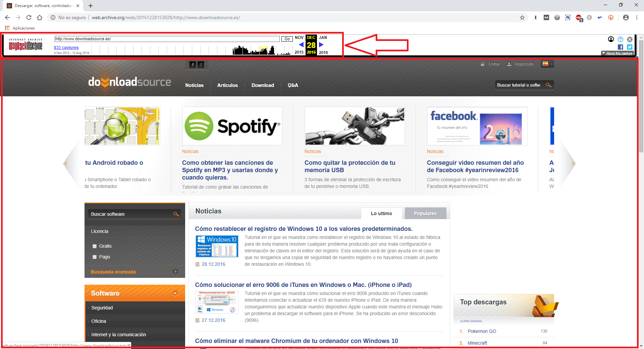Go to next capture with blue right arrow
The image size is (644, 349).
tap(321, 45)
